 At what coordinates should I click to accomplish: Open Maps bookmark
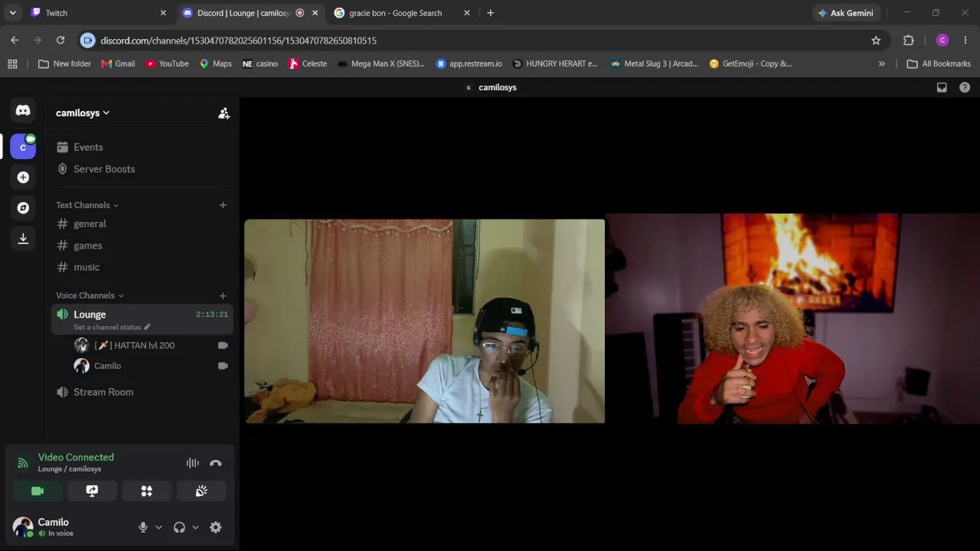coord(215,64)
